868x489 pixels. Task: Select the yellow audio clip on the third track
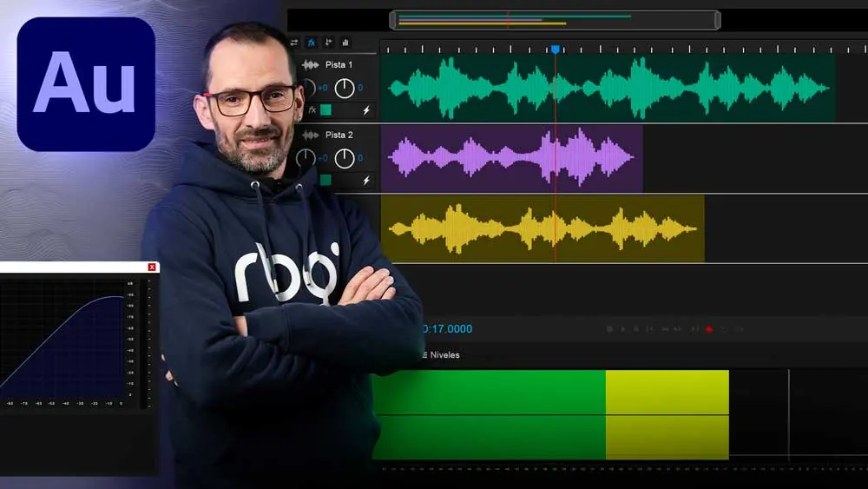pyautogui.click(x=542, y=228)
